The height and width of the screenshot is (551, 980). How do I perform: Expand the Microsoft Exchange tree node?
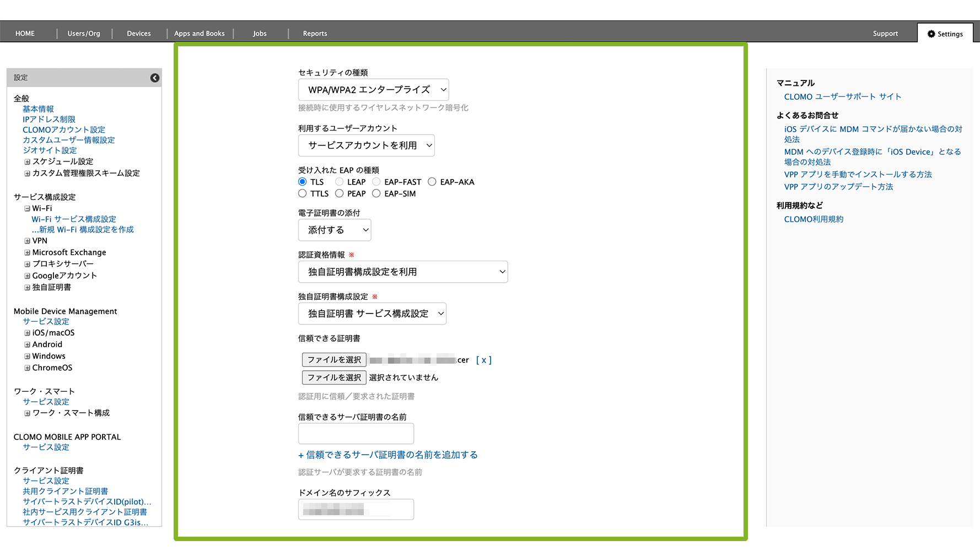pyautogui.click(x=27, y=252)
